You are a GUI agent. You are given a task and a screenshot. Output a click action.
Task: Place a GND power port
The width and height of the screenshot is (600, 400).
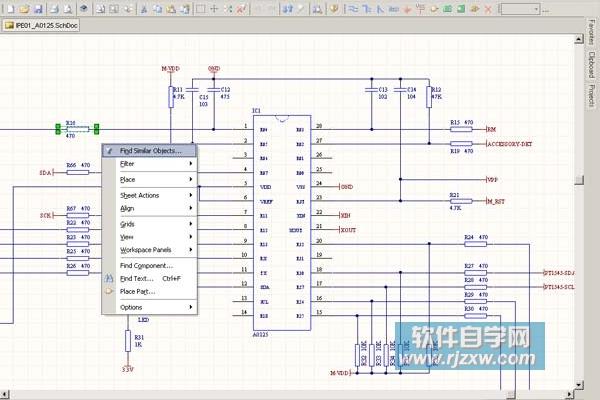(x=407, y=8)
